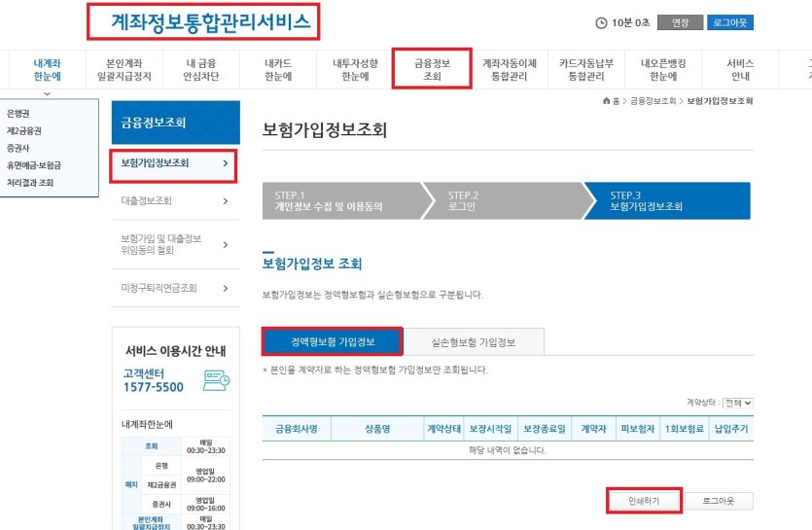The image size is (812, 530).
Task: Click the arrow beside 미청구퇴직연금조회
Action: pyautogui.click(x=226, y=288)
